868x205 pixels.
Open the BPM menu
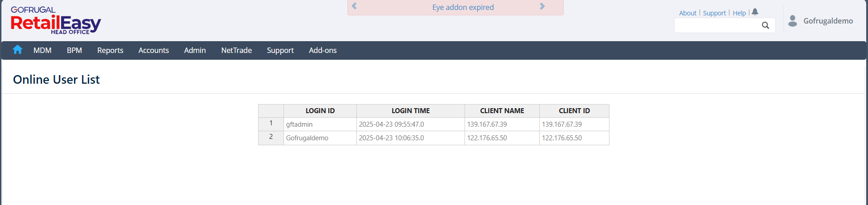click(x=74, y=50)
